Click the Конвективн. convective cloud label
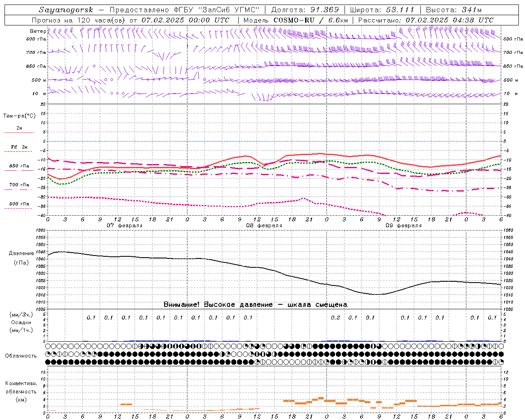 21,383
